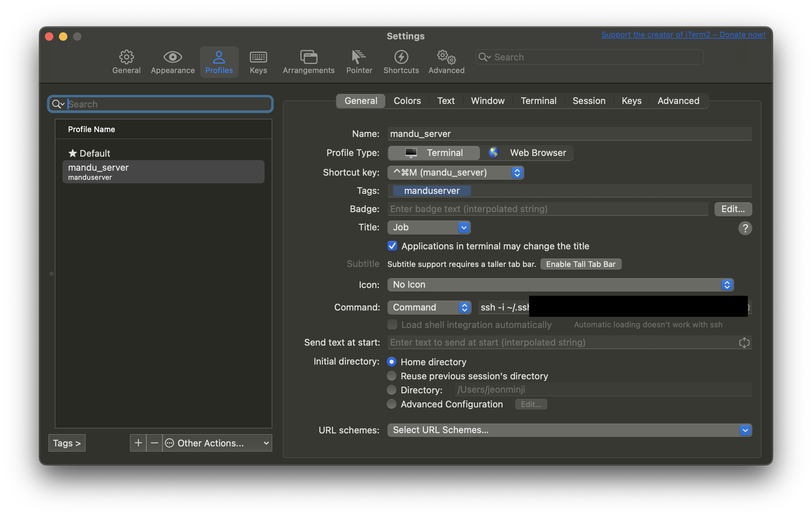Open the Title dropdown showing Job
812x517 pixels.
pyautogui.click(x=429, y=227)
